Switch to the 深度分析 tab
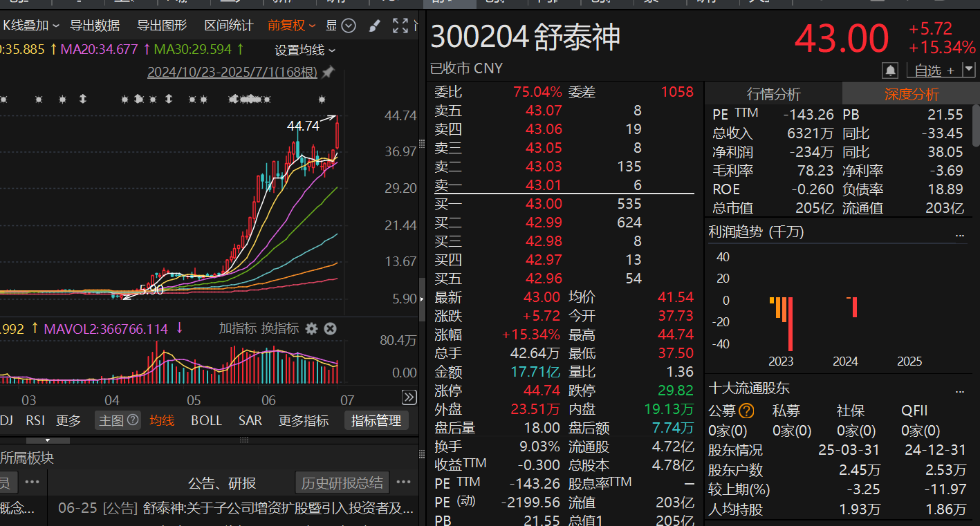The width and height of the screenshot is (980, 526). coord(911,93)
